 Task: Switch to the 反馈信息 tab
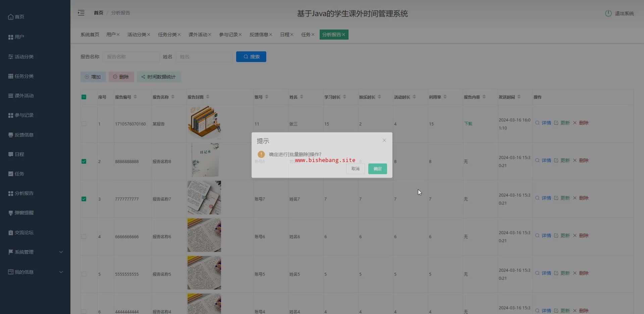(x=259, y=35)
